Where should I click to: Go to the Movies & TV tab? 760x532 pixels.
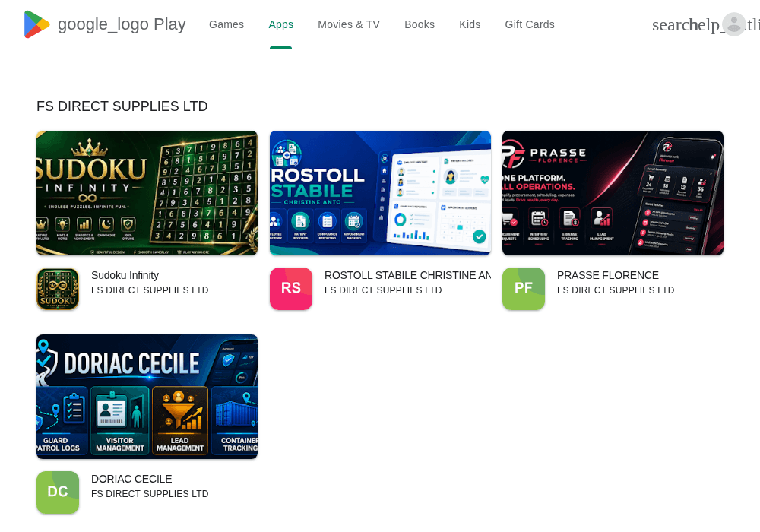point(349,24)
